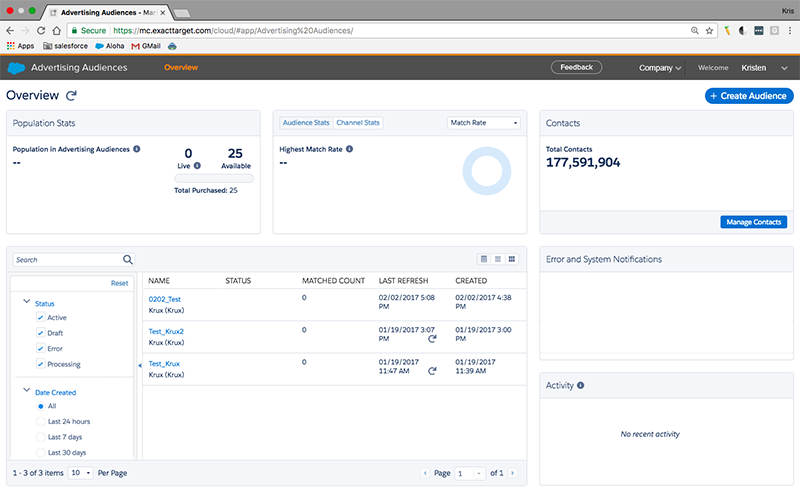Sort by the MATCHED COUNT column header

tap(333, 281)
